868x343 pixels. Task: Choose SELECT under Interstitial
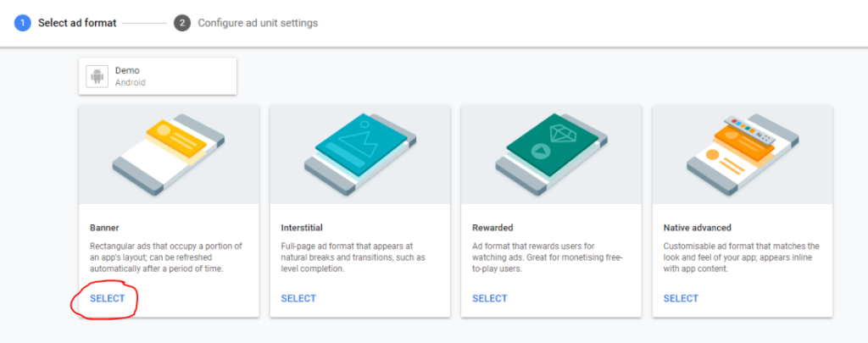point(298,299)
